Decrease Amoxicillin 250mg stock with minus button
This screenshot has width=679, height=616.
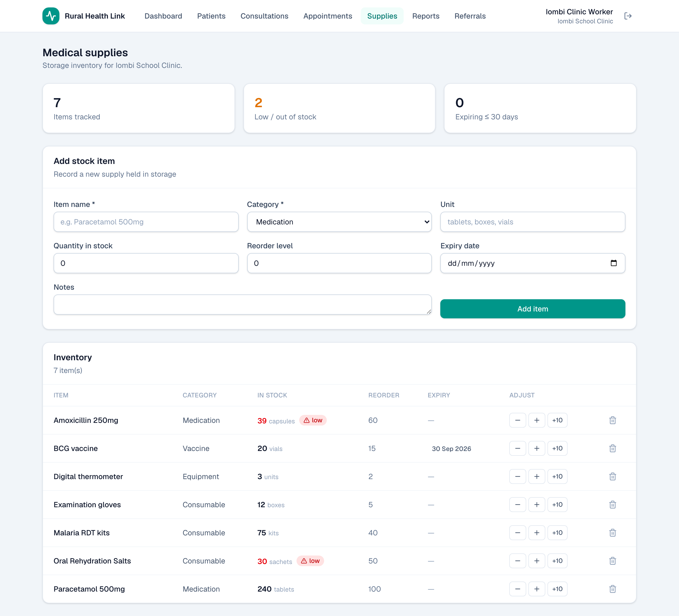pos(518,420)
